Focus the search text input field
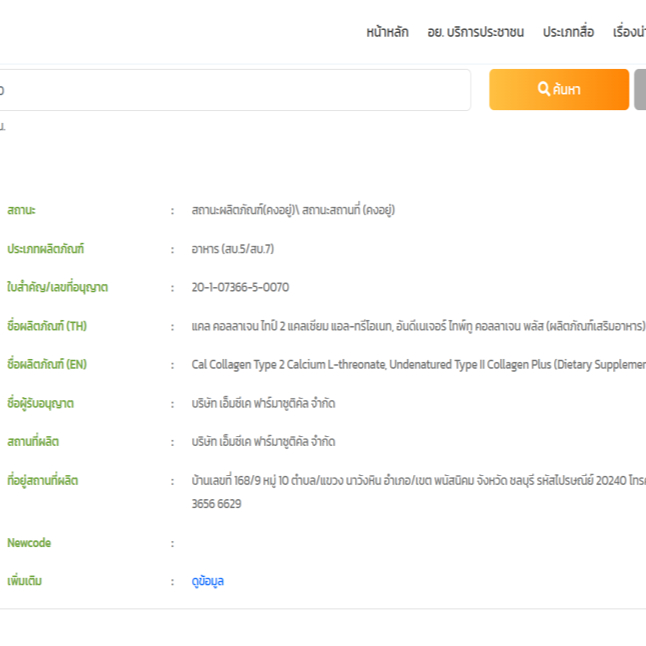Image resolution: width=646 pixels, height=646 pixels. (x=235, y=90)
